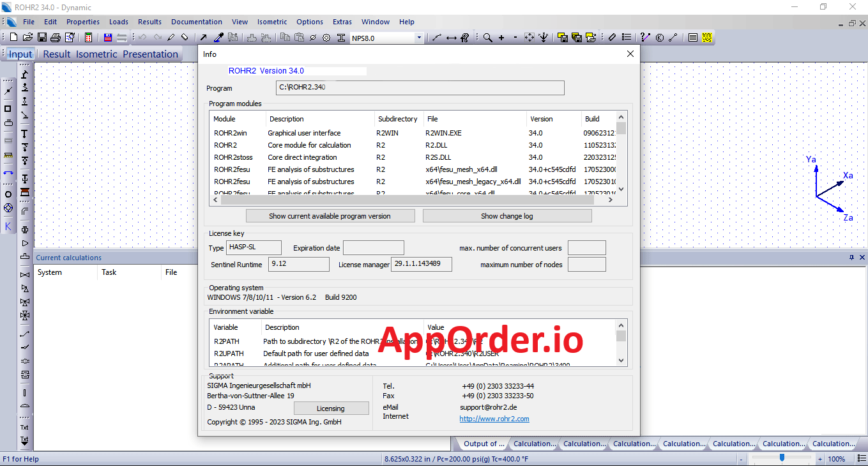
Task: Open the File menu
Action: [29, 22]
